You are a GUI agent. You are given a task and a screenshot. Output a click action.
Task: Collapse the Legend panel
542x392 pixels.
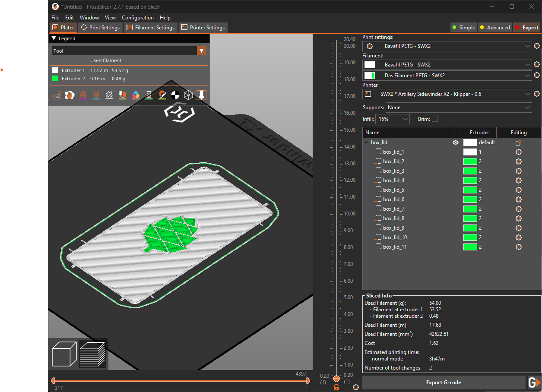54,38
